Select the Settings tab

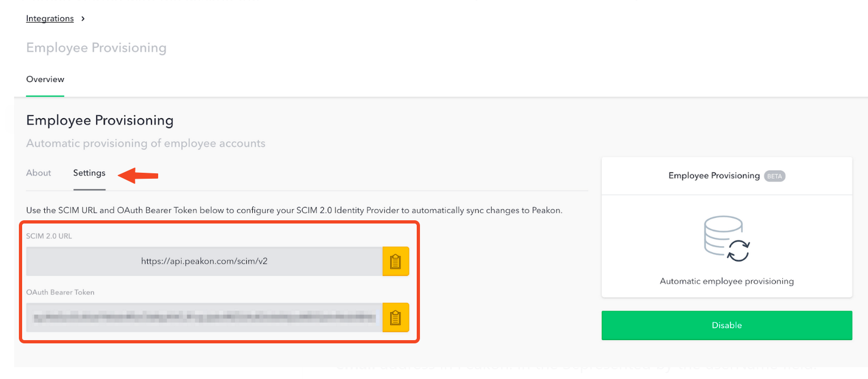pyautogui.click(x=89, y=173)
